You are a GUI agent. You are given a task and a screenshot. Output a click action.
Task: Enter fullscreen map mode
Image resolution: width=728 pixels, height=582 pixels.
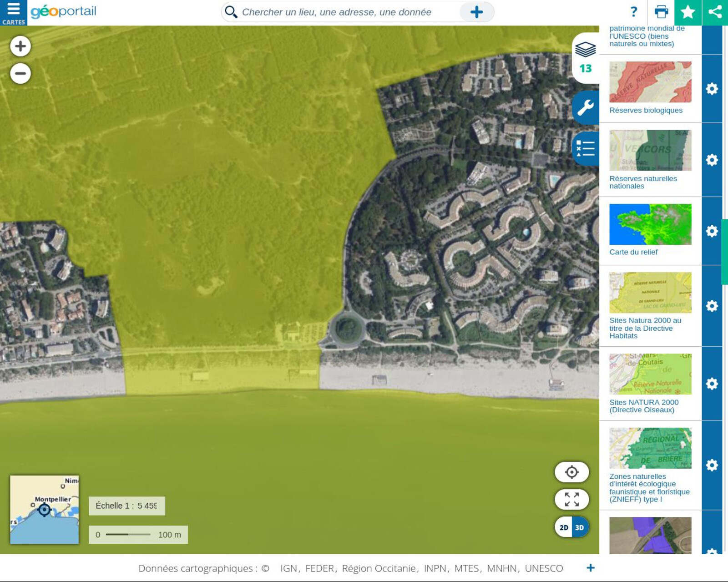coord(571,499)
